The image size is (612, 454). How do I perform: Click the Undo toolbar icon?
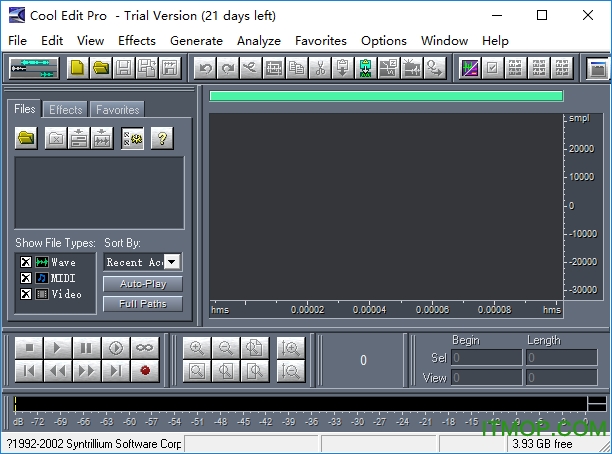coord(205,68)
